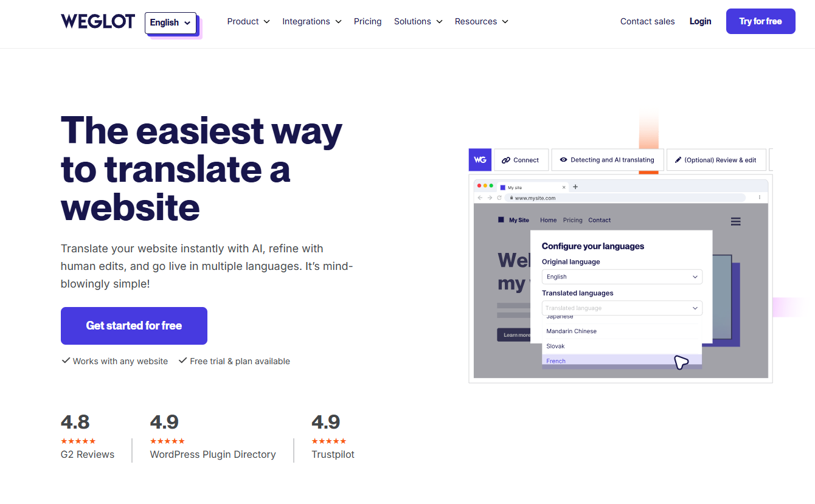Click Contact in the mock site nav
Viewport: 815px width, 504px height.
click(599, 220)
